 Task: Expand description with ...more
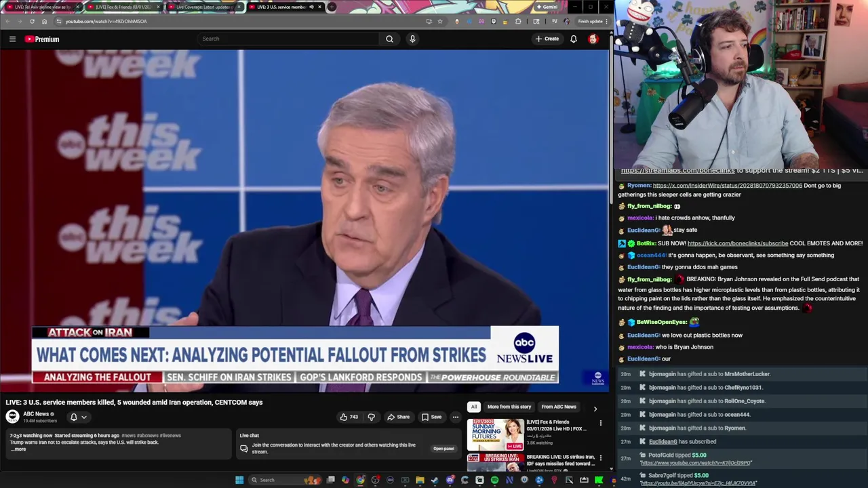point(18,449)
